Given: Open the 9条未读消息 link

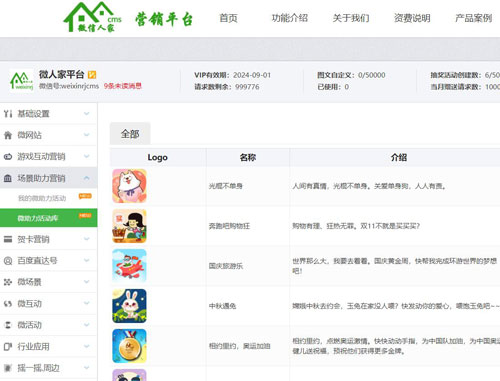Looking at the screenshot, I should point(123,86).
